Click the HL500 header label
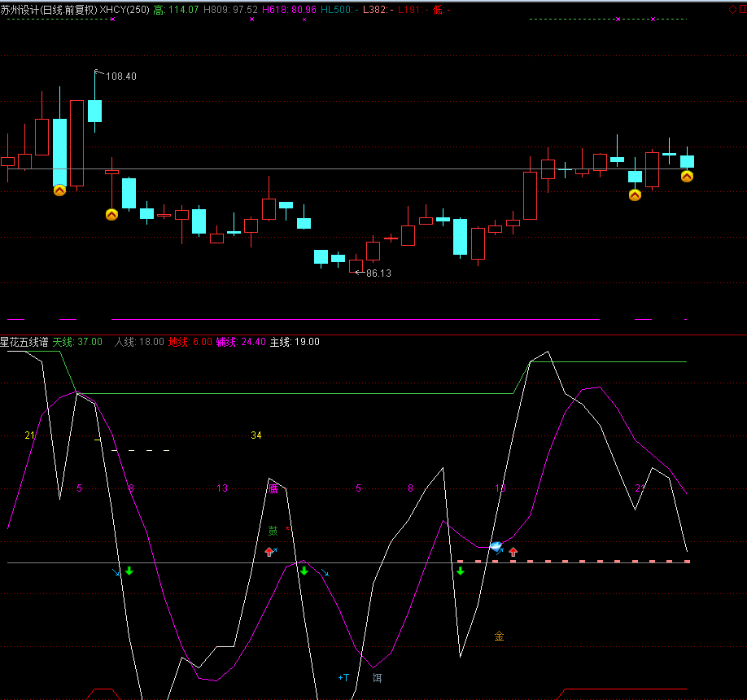The image size is (747, 700). coord(339,10)
